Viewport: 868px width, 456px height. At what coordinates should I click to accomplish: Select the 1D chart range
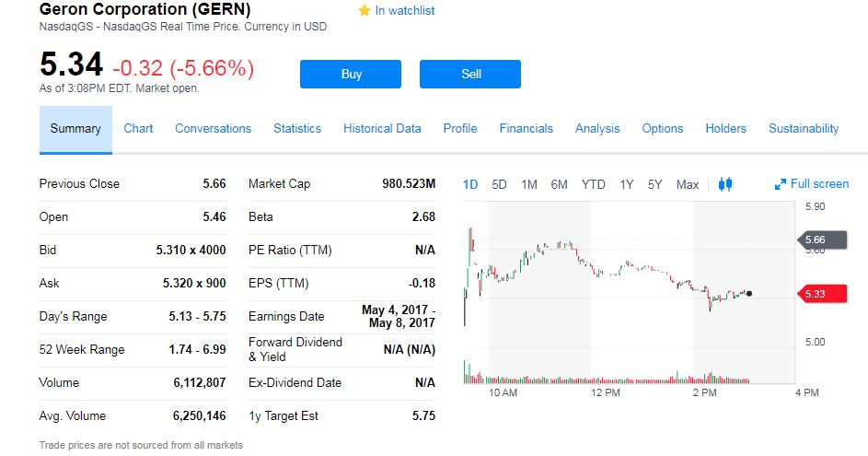point(470,184)
